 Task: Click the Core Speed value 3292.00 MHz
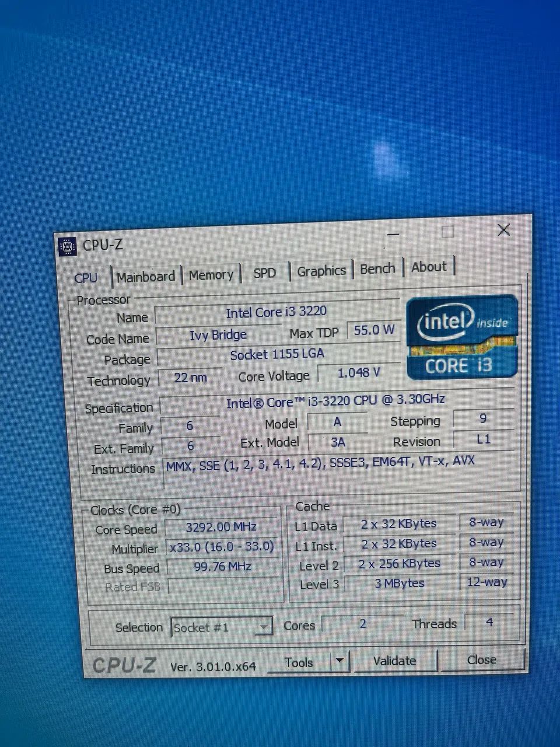pos(221,527)
